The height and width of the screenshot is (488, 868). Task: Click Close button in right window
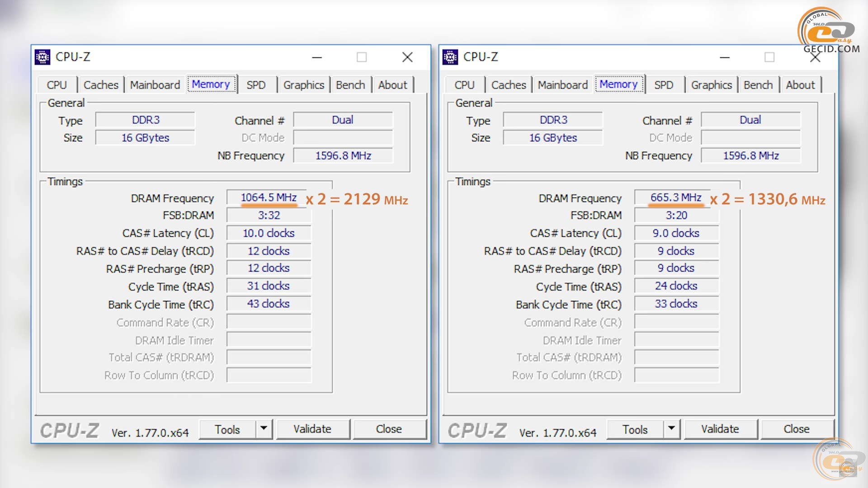(x=797, y=428)
